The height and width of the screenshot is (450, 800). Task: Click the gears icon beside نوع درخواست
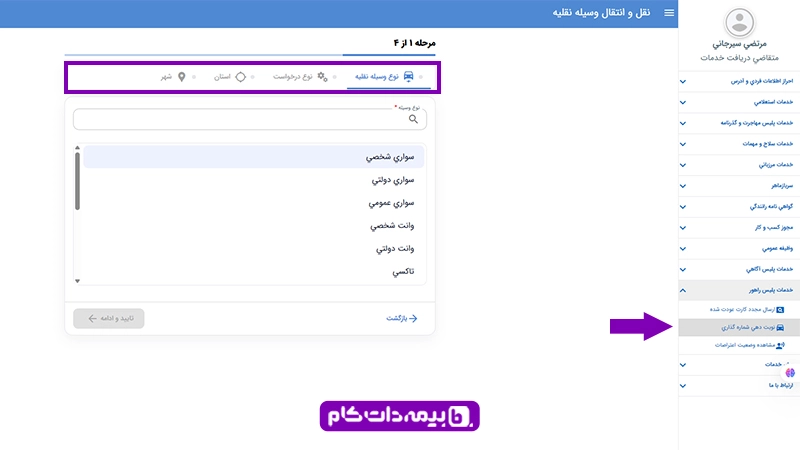[x=322, y=76]
